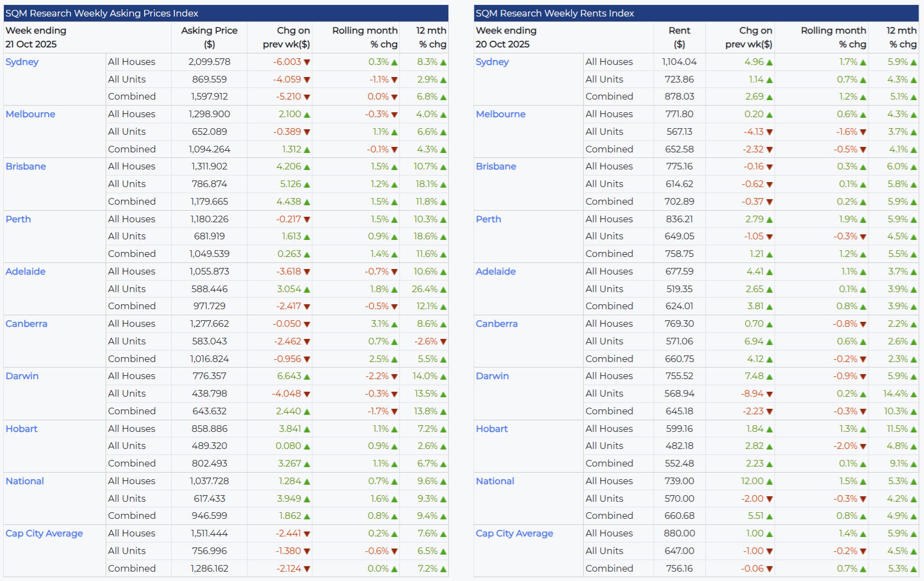Select National Combined asking price 946.599
The height and width of the screenshot is (581, 924).
click(x=210, y=516)
